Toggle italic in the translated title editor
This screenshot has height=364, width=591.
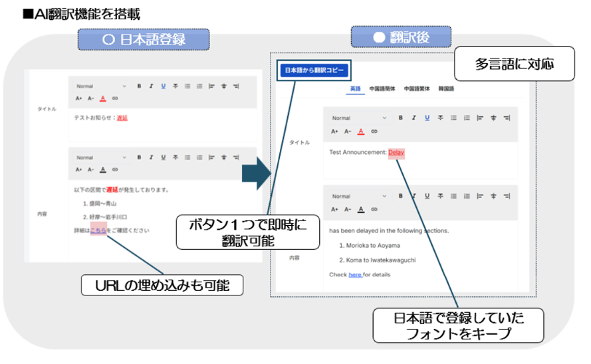coord(414,118)
